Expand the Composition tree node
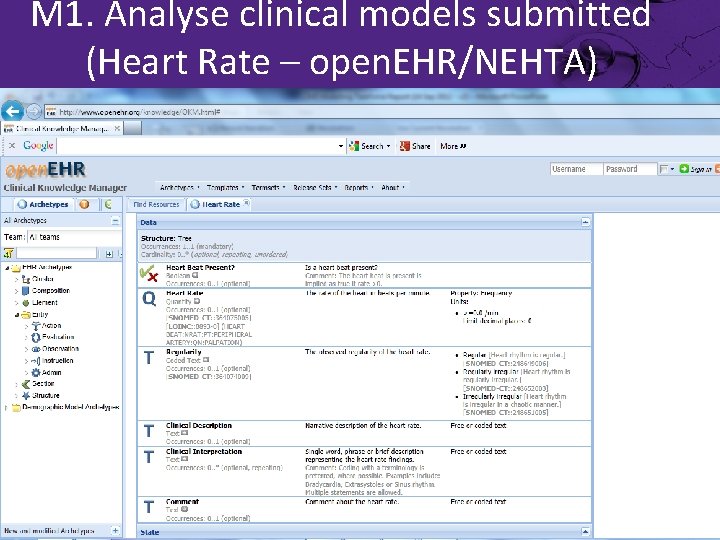This screenshot has height=540, width=720. point(16,291)
